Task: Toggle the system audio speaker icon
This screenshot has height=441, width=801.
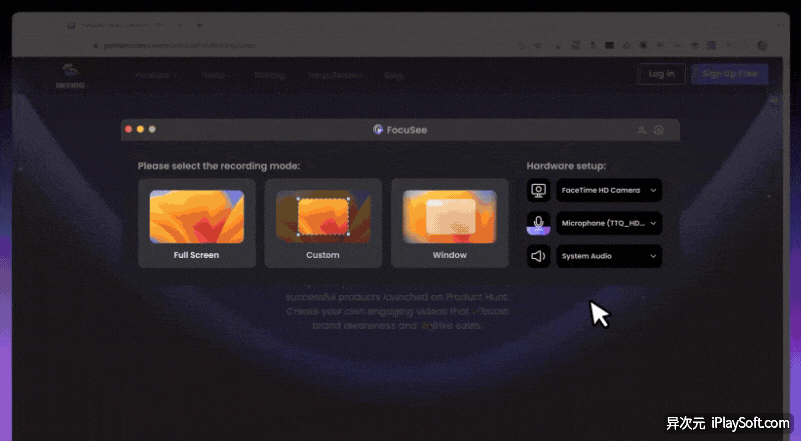Action: (x=538, y=256)
